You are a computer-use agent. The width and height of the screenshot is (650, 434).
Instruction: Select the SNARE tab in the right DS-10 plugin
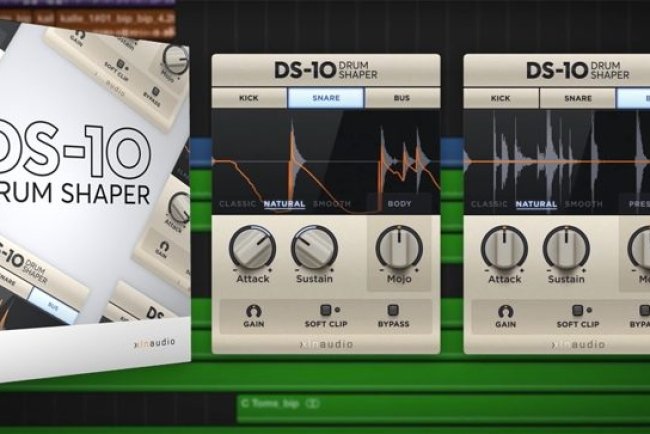(578, 99)
